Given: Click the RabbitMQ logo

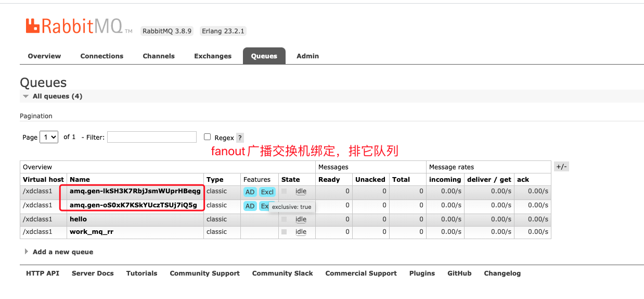Looking at the screenshot, I should click(79, 27).
